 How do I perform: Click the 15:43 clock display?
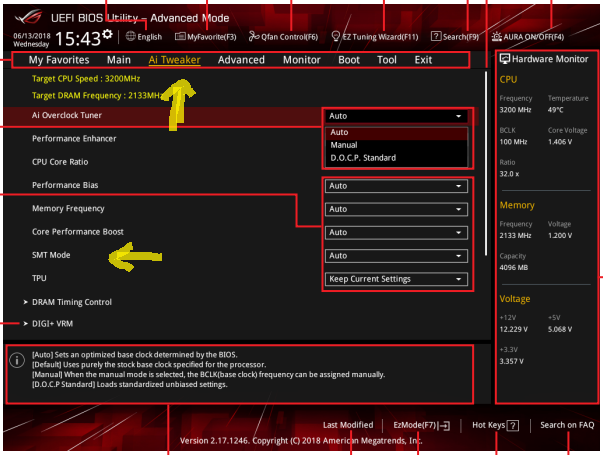[x=78, y=39]
